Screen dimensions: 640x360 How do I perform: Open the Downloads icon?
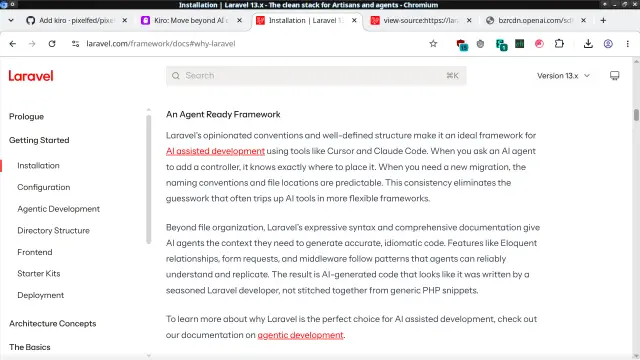[588, 44]
